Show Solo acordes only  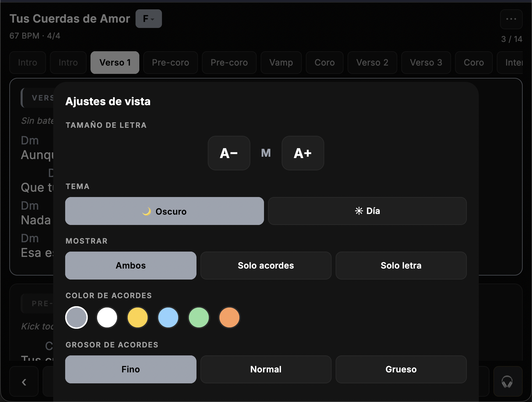[266, 266]
